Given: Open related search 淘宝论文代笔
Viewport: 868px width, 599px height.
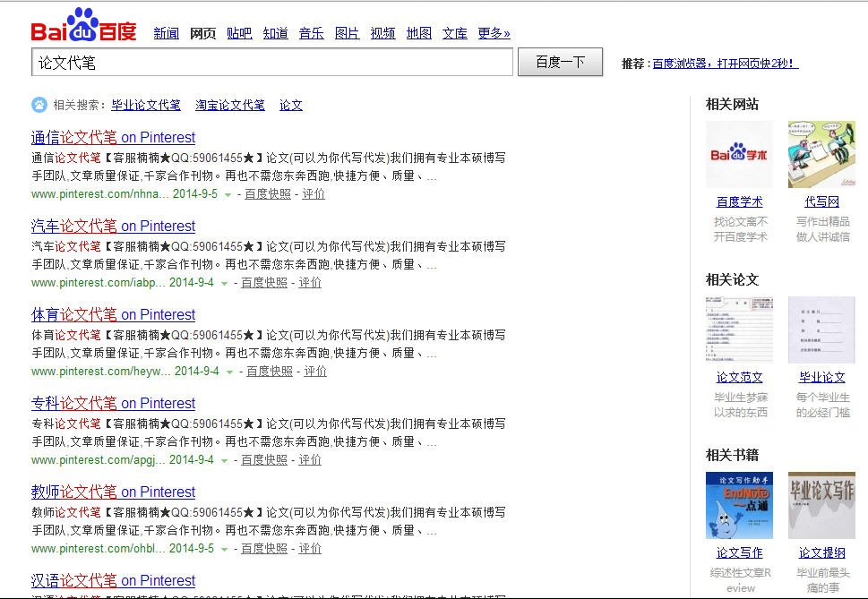Looking at the screenshot, I should point(229,105).
